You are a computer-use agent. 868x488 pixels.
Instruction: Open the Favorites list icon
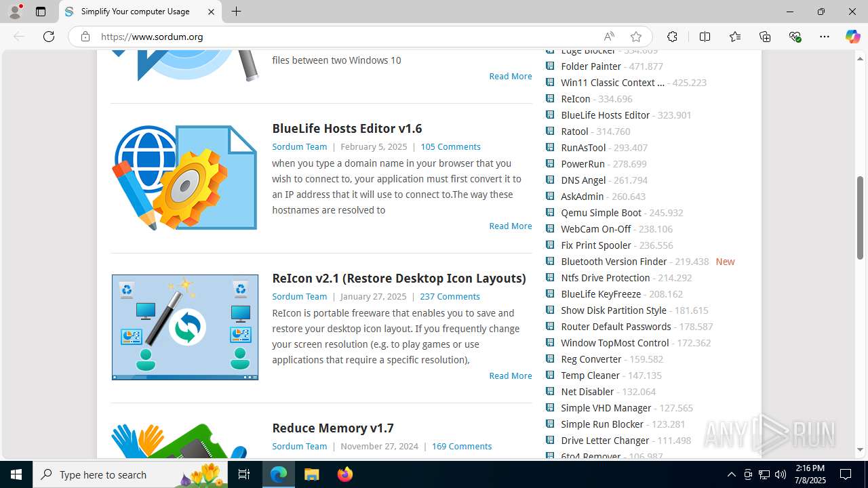click(735, 37)
